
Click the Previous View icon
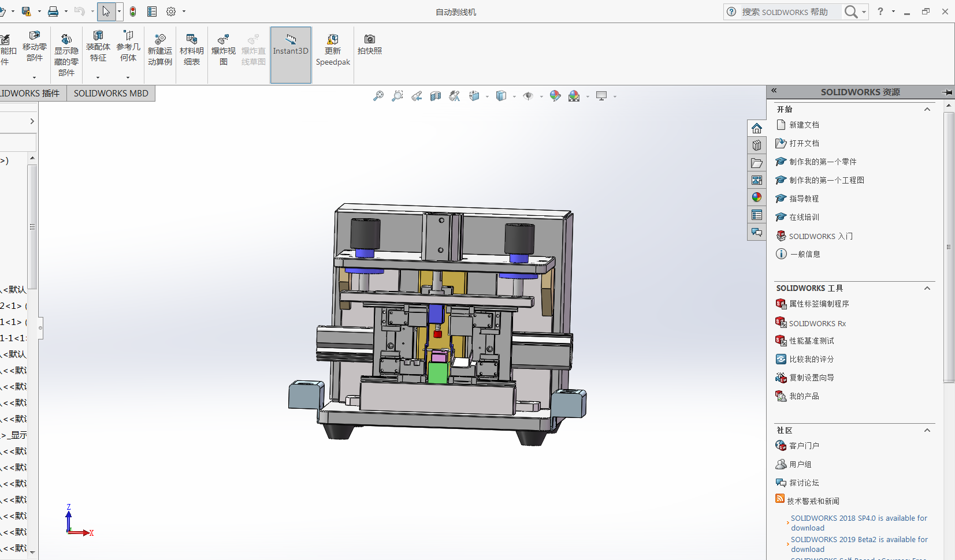[417, 96]
